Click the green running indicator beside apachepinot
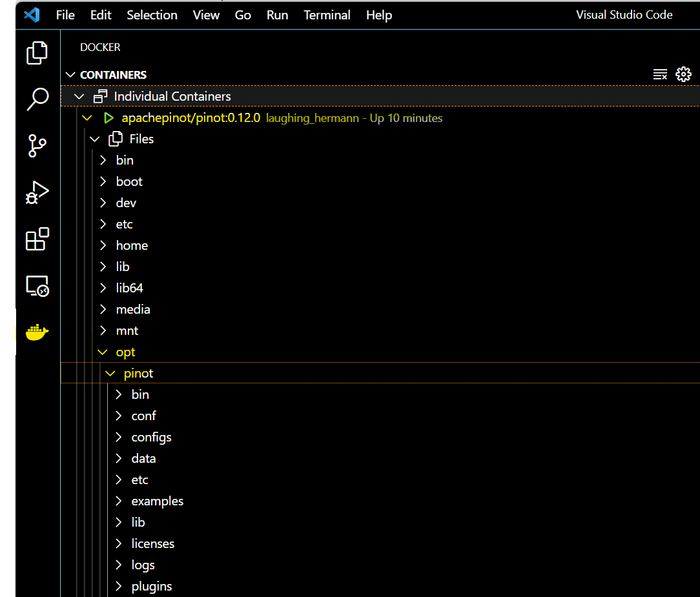The height and width of the screenshot is (597, 700). 108,117
